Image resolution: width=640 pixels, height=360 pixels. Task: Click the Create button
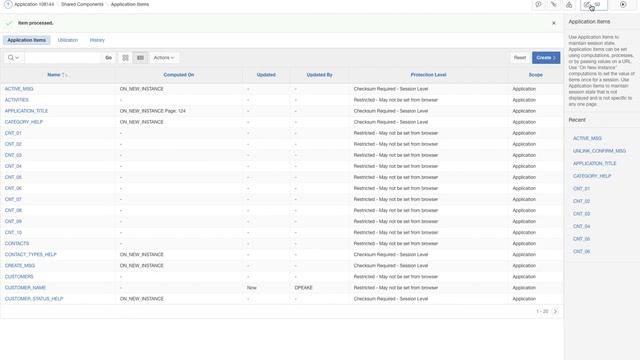[x=546, y=58]
